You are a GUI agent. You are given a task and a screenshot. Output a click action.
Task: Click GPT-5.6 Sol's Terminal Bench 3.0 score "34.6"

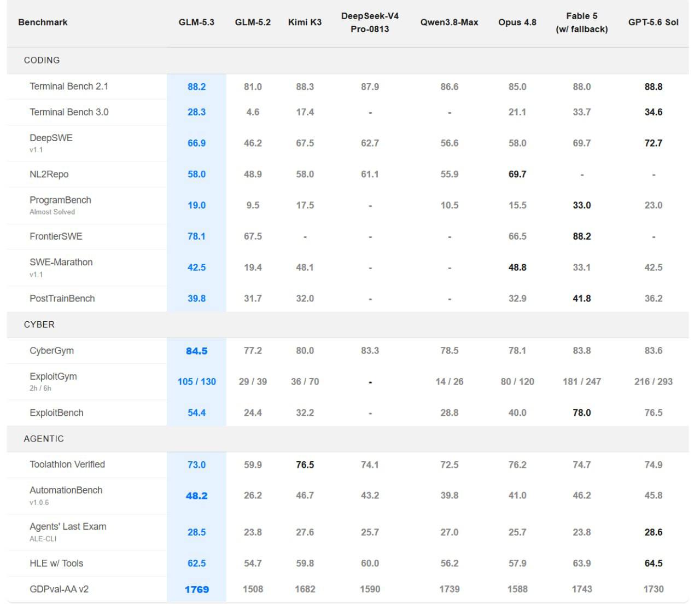tap(654, 112)
